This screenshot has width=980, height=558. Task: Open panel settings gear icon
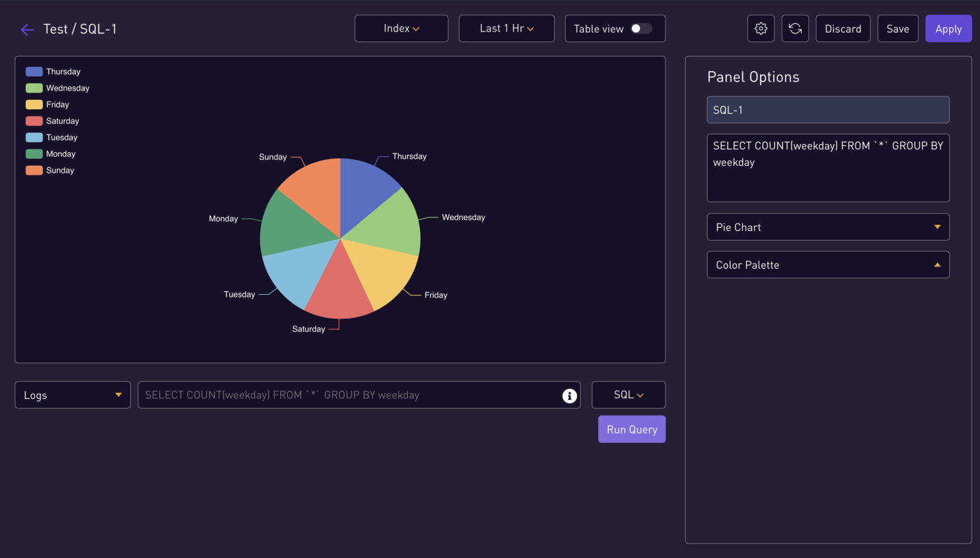click(x=761, y=29)
